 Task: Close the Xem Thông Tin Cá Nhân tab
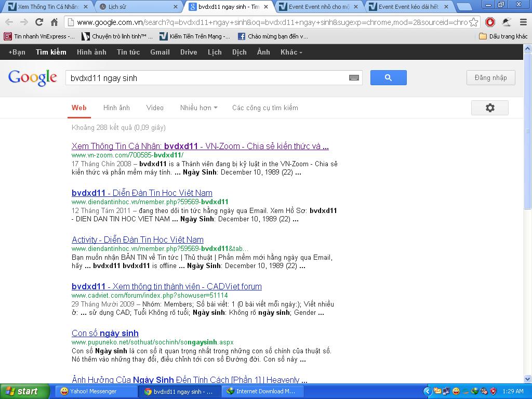(86, 6)
